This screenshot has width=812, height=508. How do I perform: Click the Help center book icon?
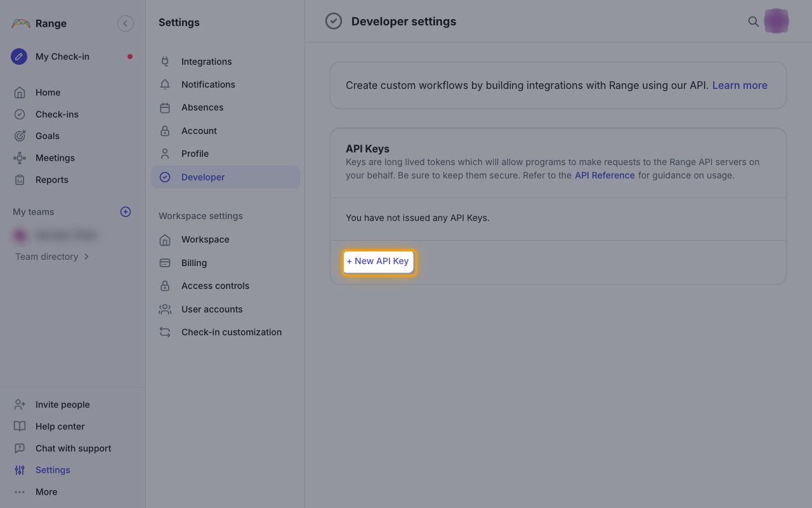tap(20, 427)
